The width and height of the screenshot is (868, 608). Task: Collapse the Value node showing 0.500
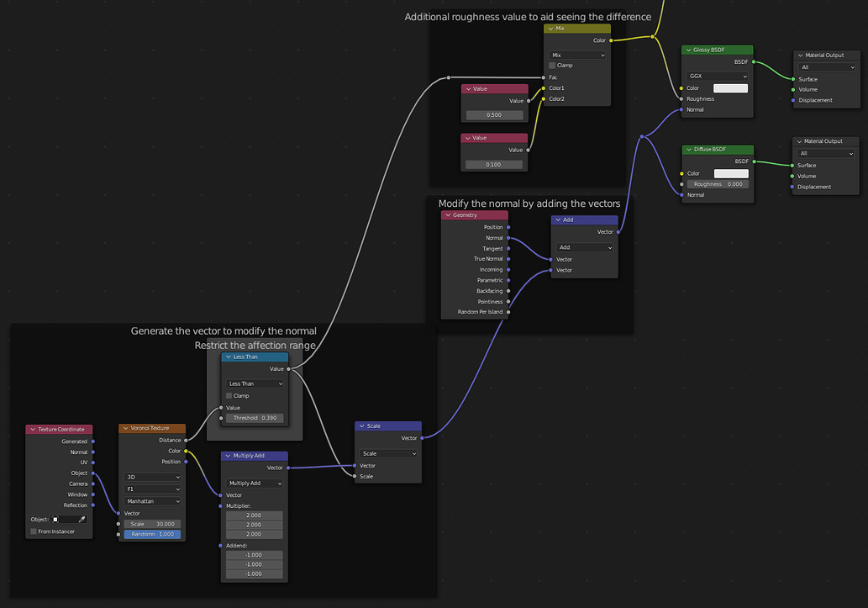(x=468, y=88)
